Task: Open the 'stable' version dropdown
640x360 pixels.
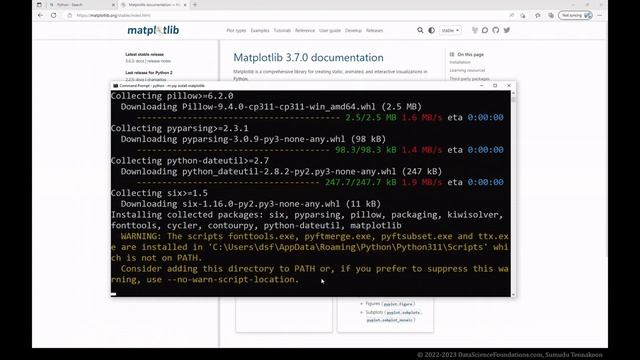Action: pos(450,30)
